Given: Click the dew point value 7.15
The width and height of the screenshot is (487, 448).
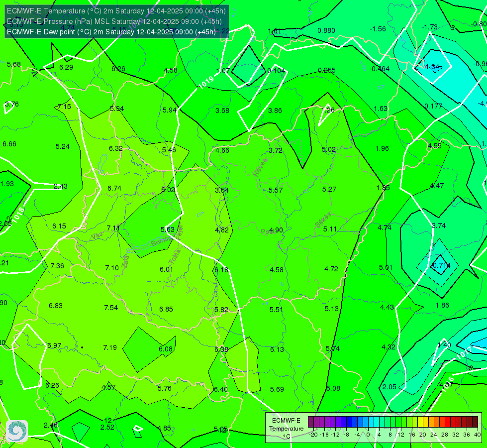Looking at the screenshot, I should pyautogui.click(x=64, y=107).
